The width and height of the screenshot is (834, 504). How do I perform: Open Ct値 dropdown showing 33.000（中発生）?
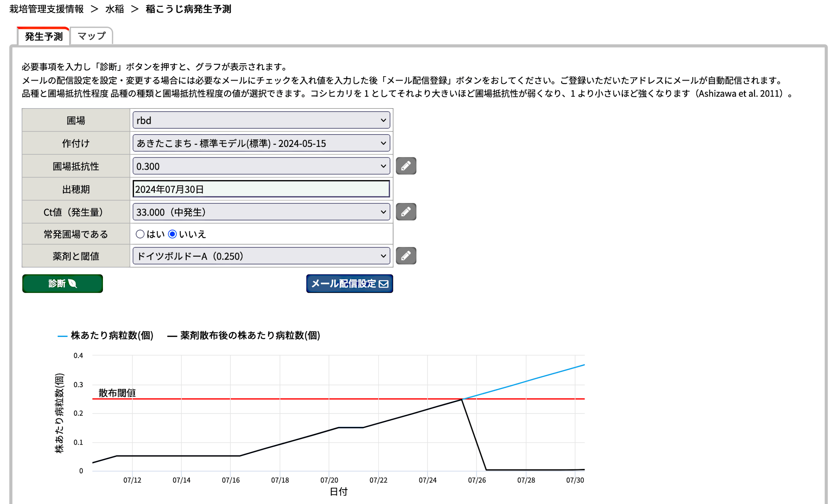click(261, 212)
